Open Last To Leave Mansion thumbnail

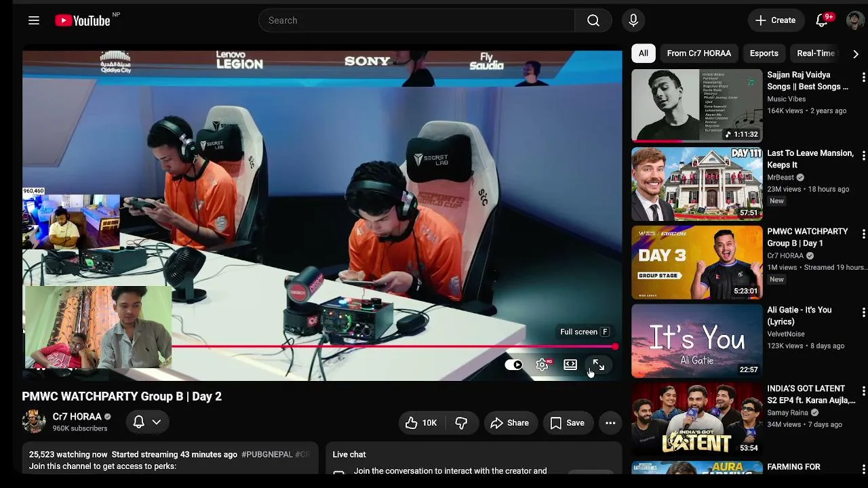click(696, 184)
